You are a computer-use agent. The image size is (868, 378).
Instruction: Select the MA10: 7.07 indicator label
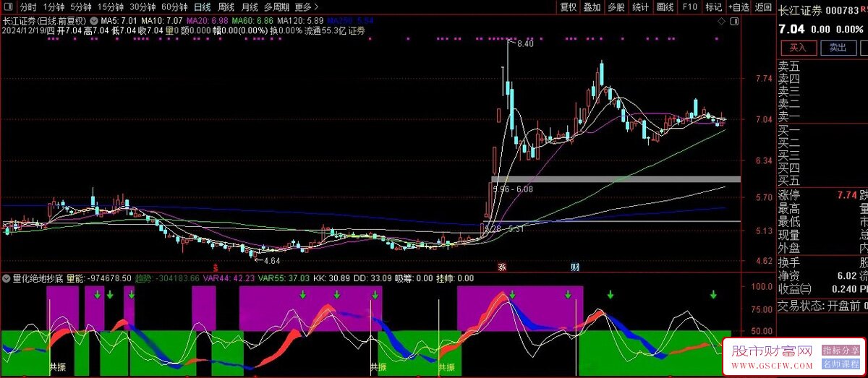click(161, 21)
